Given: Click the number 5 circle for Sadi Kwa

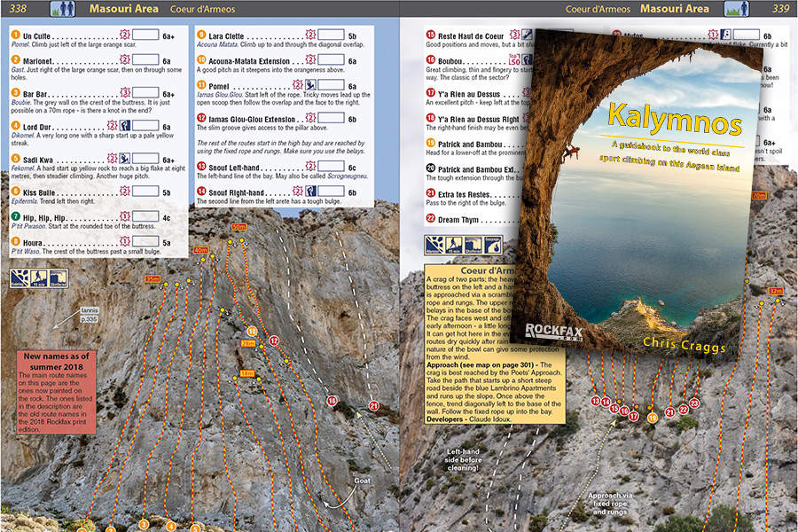Looking at the screenshot, I should (x=15, y=159).
